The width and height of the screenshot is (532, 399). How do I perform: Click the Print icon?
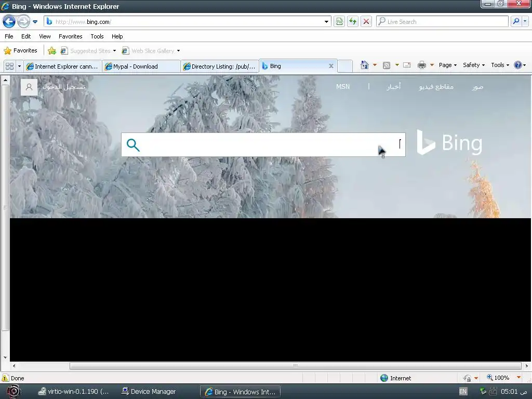pyautogui.click(x=422, y=65)
